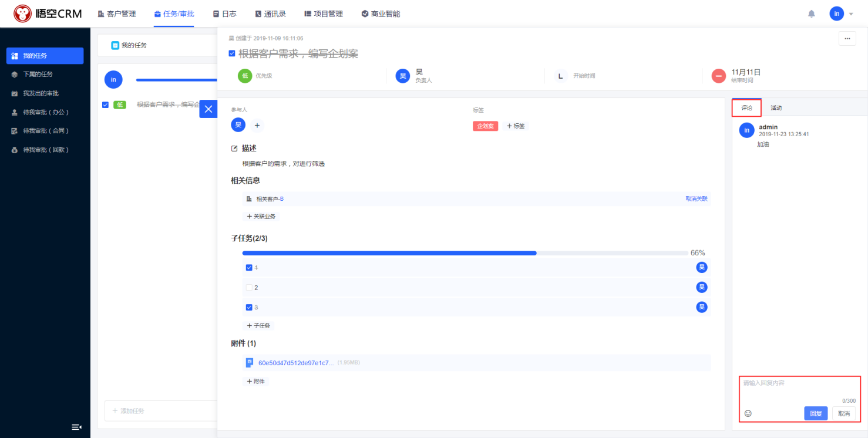Click the blue 回复 button
Screen dimensions: 868x438
(816, 413)
